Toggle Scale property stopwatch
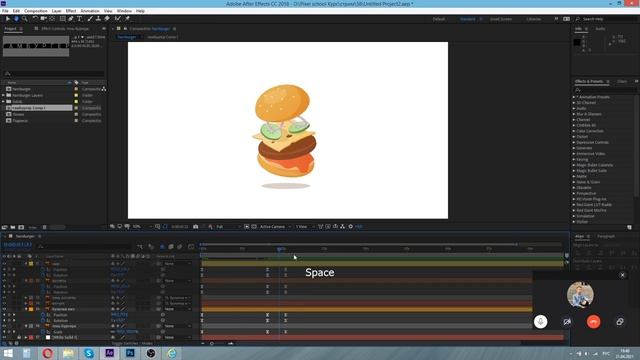 43,332
